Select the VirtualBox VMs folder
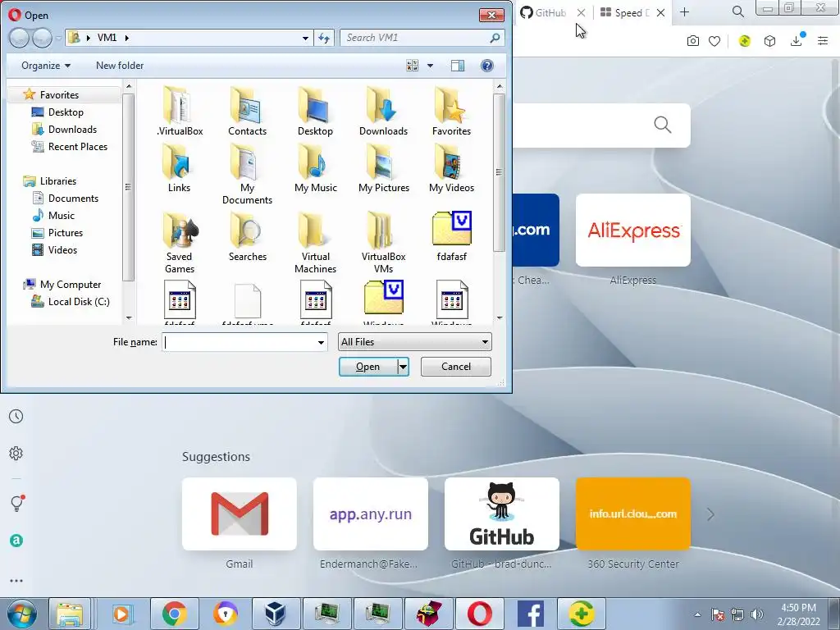840x630 pixels. click(x=383, y=243)
